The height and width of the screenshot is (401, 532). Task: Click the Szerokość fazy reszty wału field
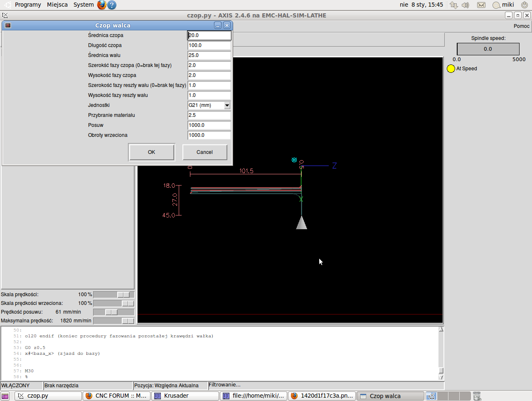click(209, 85)
